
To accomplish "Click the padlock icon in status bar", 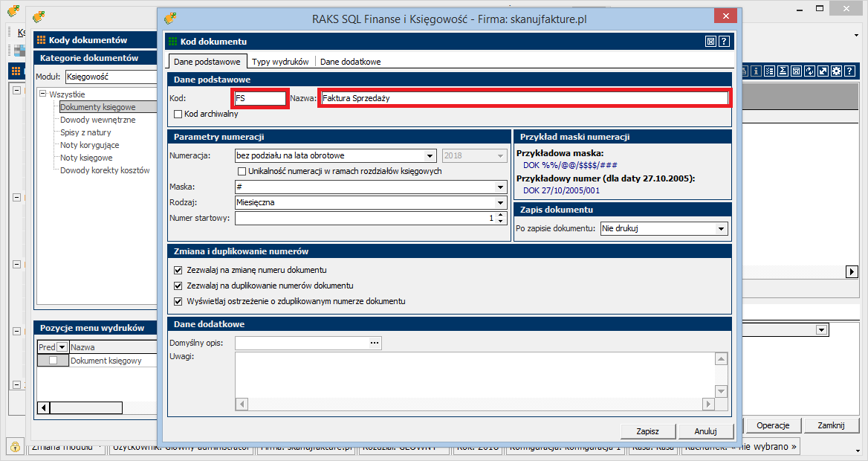I will coord(14,446).
